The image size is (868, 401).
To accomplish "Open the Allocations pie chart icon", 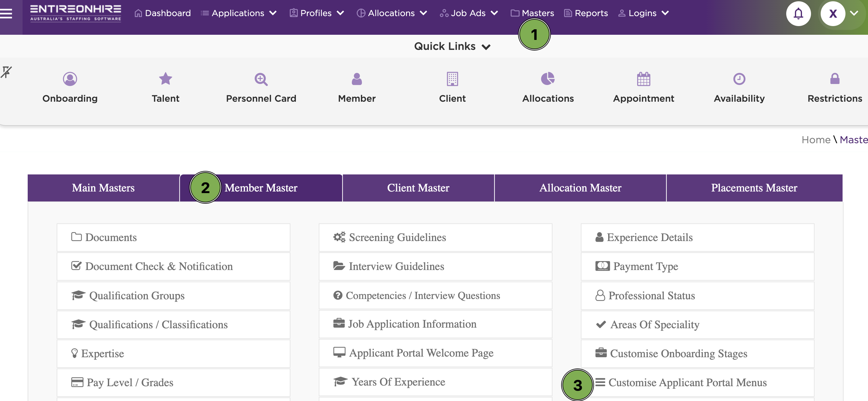I will pos(548,79).
